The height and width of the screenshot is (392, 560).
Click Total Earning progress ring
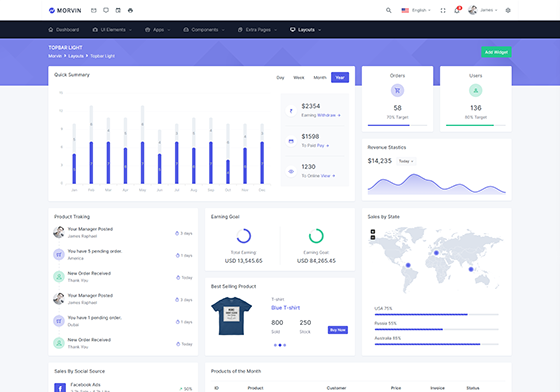[x=244, y=236]
